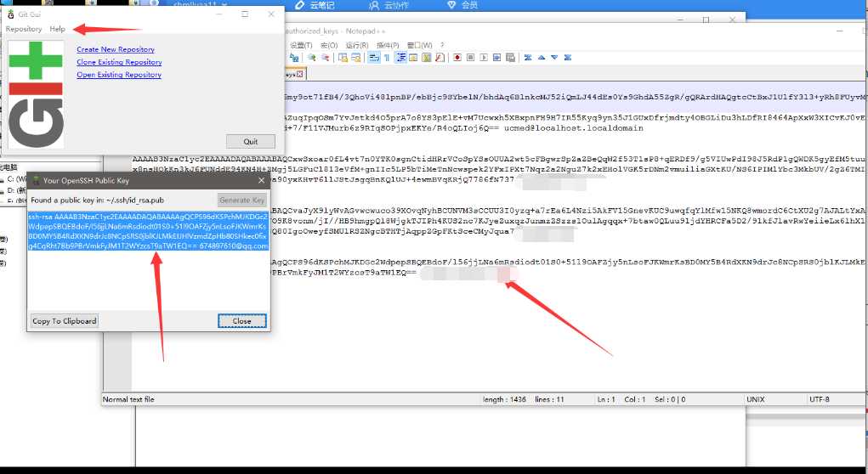Click the Generate Key button
The width and height of the screenshot is (868, 474).
[242, 200]
